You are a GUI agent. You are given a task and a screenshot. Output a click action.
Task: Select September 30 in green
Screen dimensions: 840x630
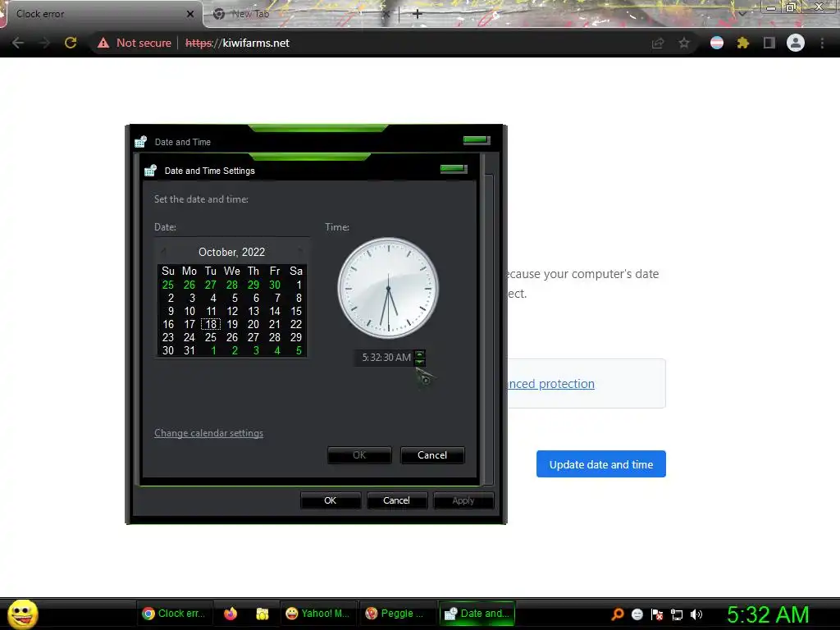pyautogui.click(x=275, y=285)
